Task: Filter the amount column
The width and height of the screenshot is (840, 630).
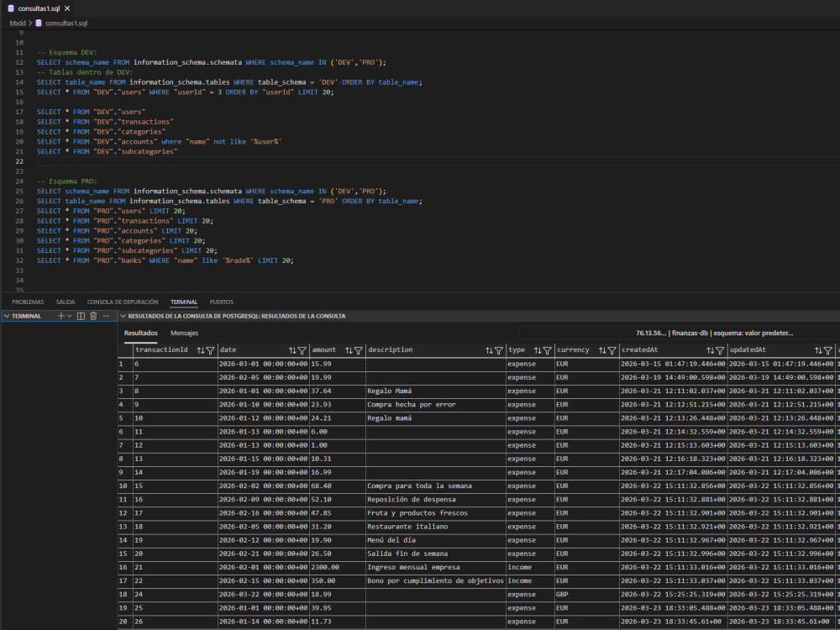Action: pyautogui.click(x=359, y=350)
